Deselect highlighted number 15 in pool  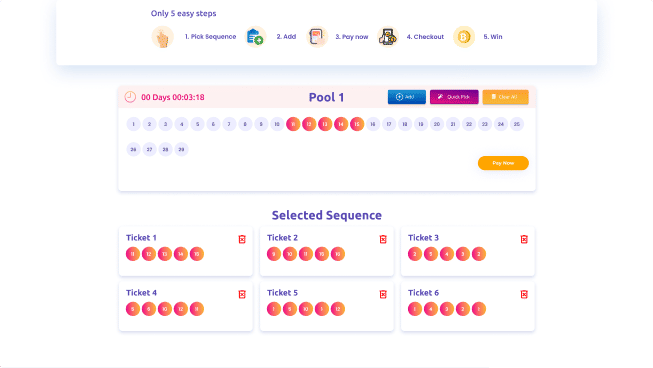click(357, 124)
